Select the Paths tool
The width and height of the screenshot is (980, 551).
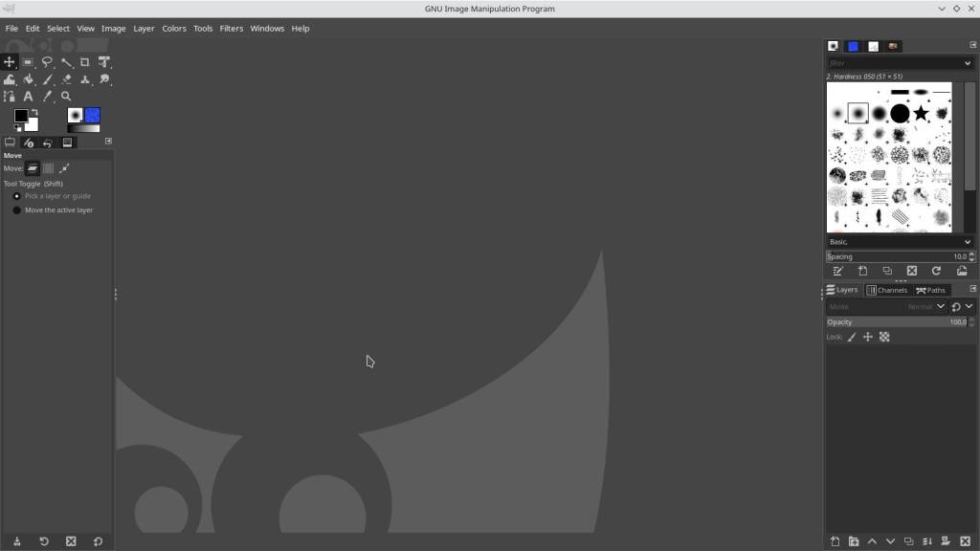(10, 97)
